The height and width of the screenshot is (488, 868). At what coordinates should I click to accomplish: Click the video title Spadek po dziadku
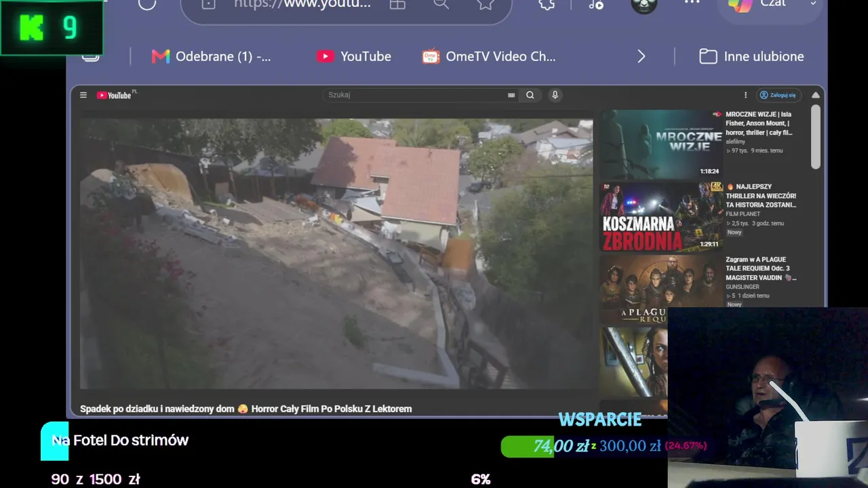pyautogui.click(x=245, y=409)
